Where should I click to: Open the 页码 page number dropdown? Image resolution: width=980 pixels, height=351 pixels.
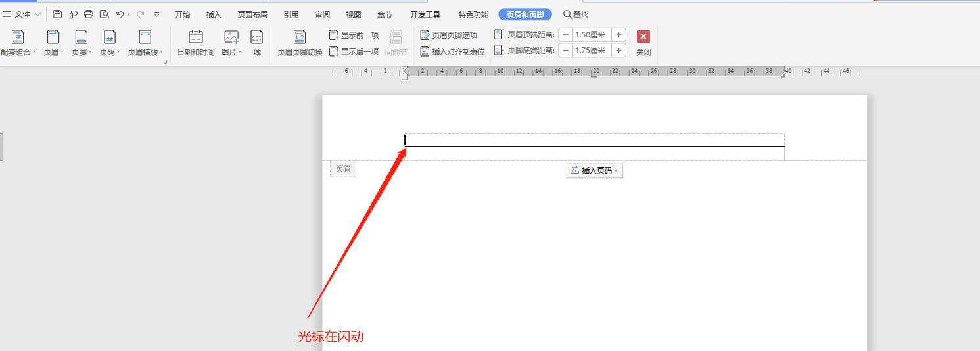point(110,43)
